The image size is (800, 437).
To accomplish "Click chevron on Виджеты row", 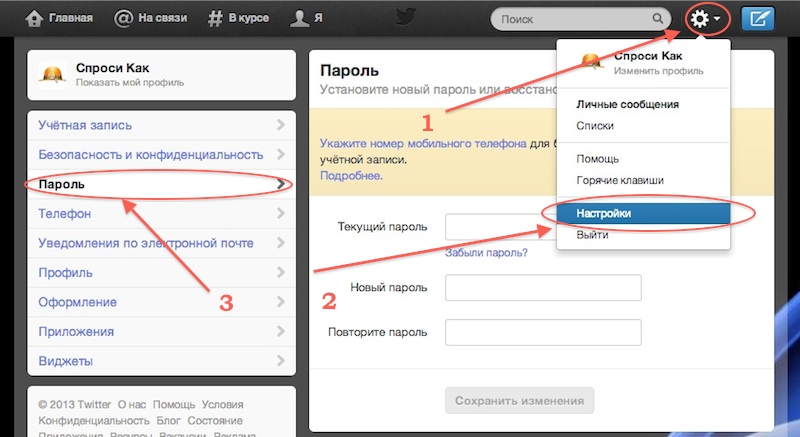I will click(281, 361).
